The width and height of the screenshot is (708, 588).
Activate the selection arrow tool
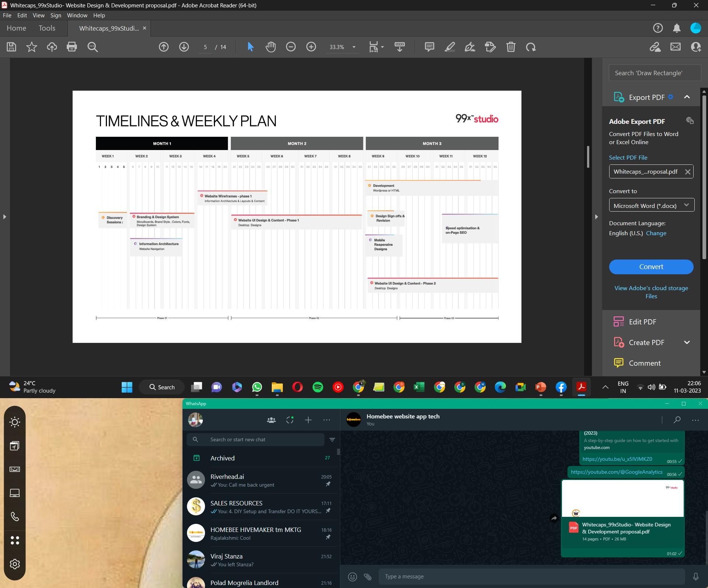click(x=250, y=47)
